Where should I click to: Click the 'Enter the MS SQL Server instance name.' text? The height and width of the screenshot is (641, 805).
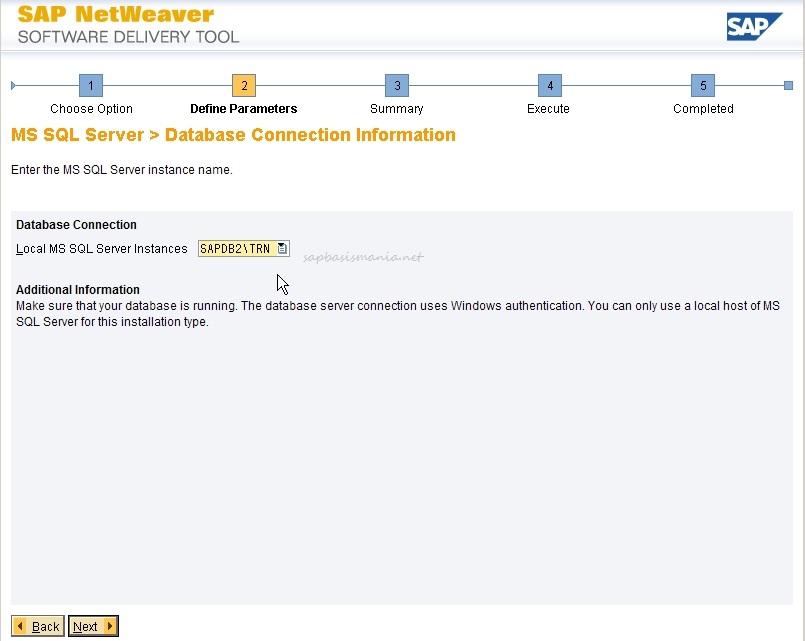[x=122, y=170]
